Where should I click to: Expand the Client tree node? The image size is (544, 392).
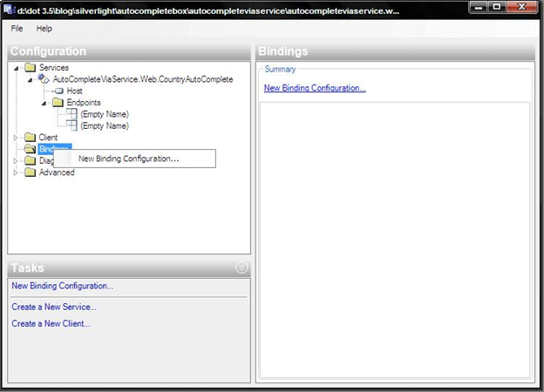[16, 138]
